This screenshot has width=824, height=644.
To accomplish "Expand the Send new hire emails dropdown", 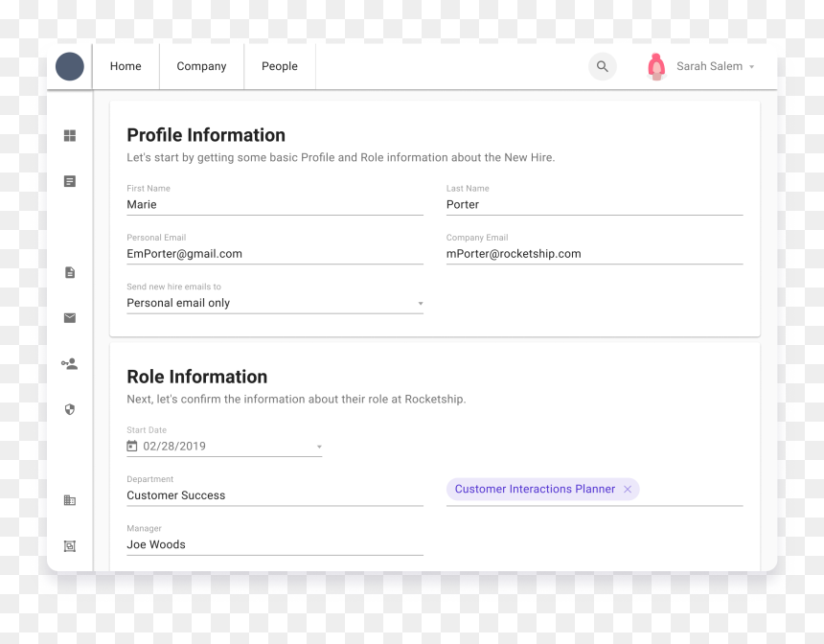I will [421, 304].
